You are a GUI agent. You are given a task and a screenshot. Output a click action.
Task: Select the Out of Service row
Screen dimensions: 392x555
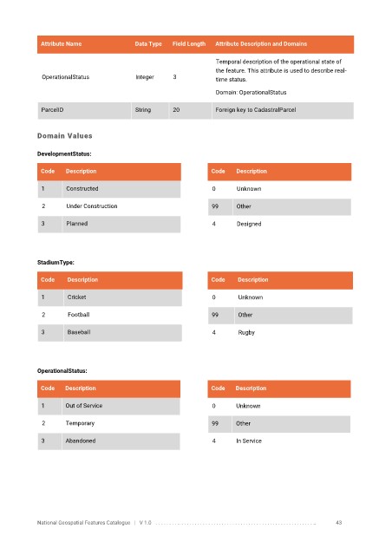click(108, 406)
